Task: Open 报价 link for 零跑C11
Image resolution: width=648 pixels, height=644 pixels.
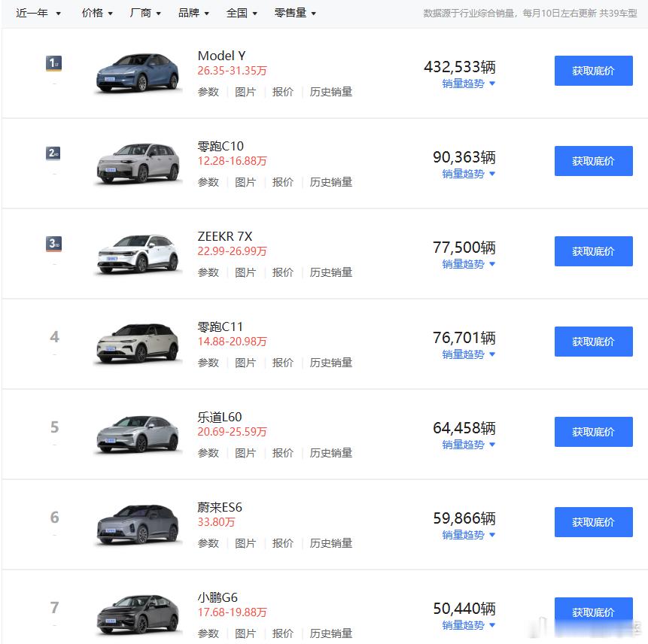Action: [283, 363]
